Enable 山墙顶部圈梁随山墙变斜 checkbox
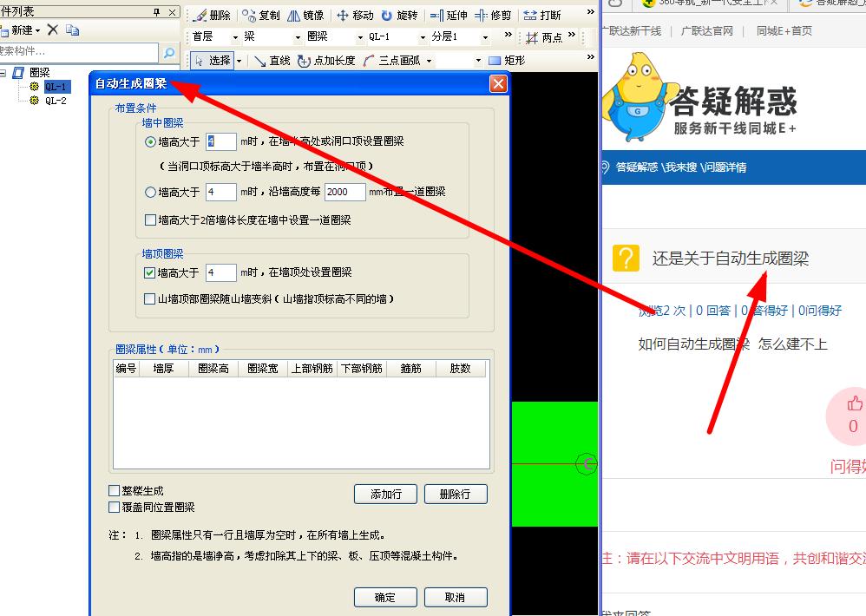 click(149, 298)
